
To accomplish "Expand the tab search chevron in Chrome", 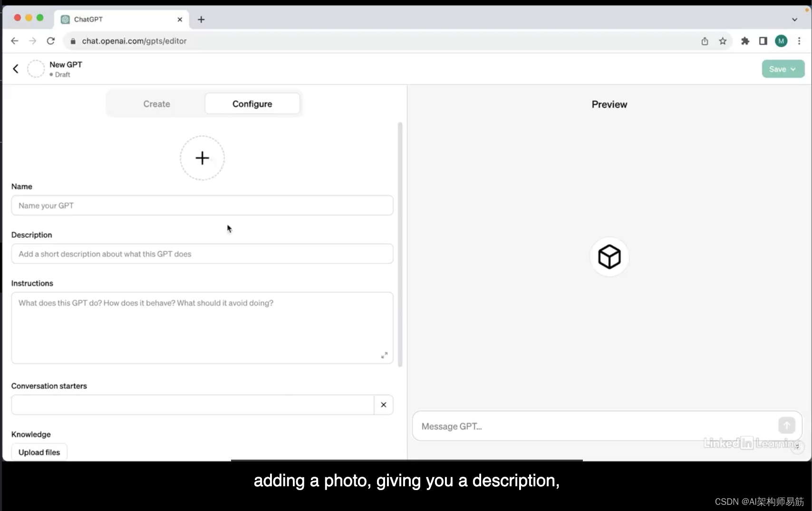I will tap(794, 20).
